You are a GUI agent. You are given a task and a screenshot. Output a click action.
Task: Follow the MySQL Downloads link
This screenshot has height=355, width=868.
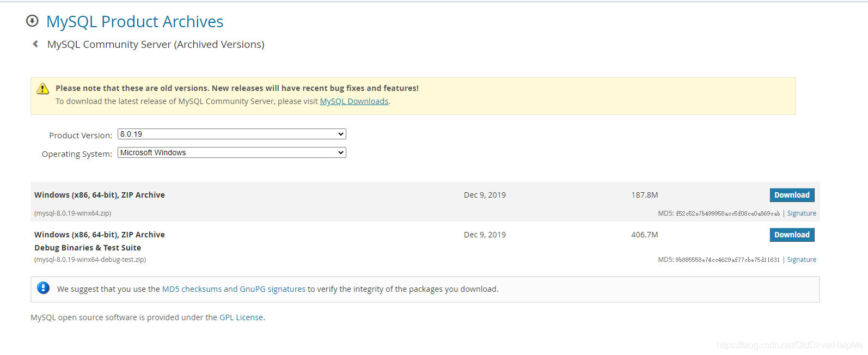tap(354, 101)
